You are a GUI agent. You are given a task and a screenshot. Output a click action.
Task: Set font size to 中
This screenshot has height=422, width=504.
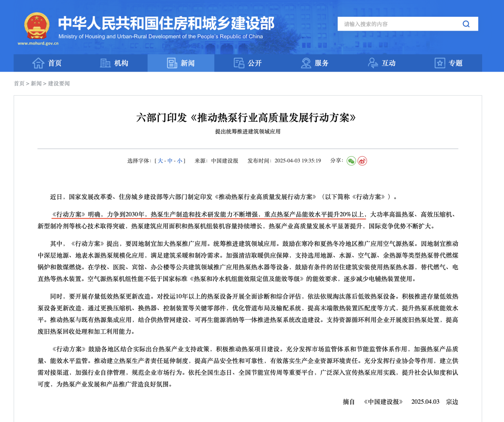coord(170,161)
